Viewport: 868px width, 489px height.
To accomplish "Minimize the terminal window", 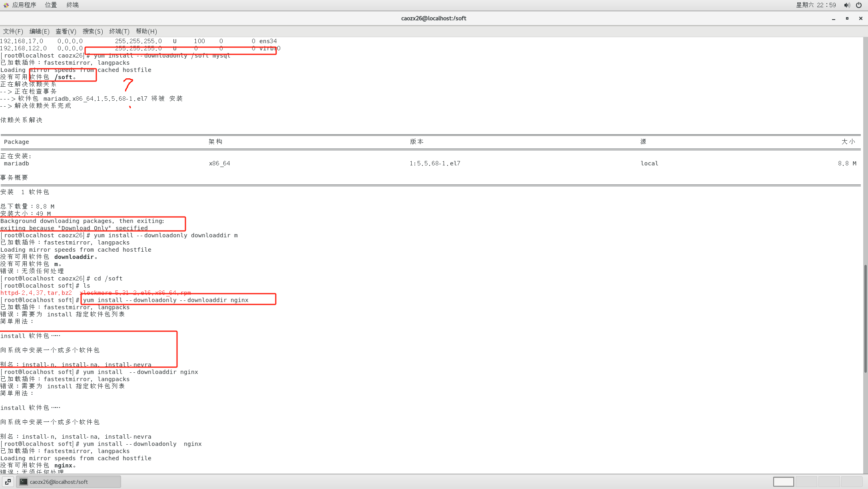I will [x=834, y=18].
